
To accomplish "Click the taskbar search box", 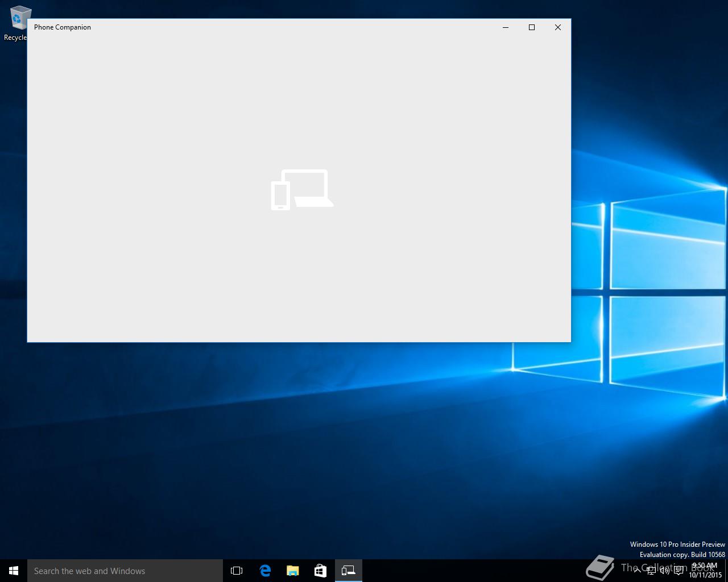I will point(125,571).
